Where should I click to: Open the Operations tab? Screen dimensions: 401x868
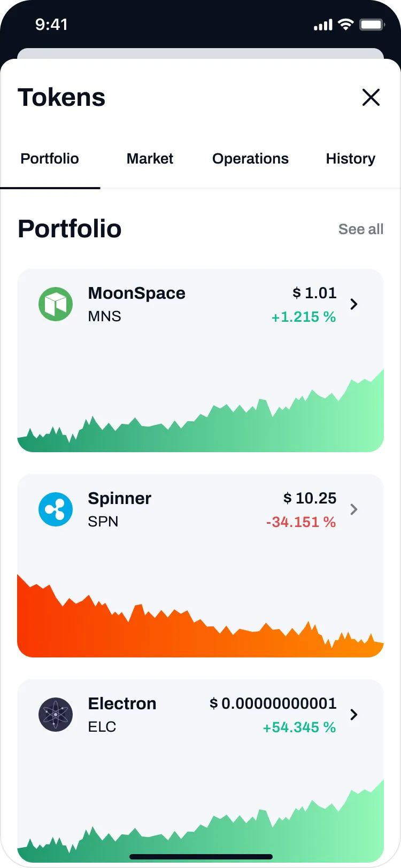pos(250,159)
